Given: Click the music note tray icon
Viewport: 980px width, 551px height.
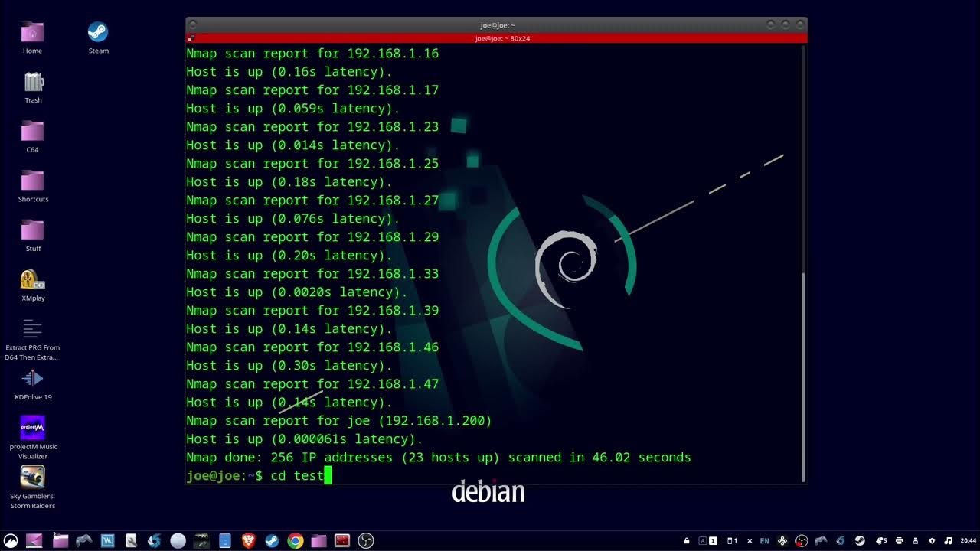Looking at the screenshot, I should pos(948,540).
